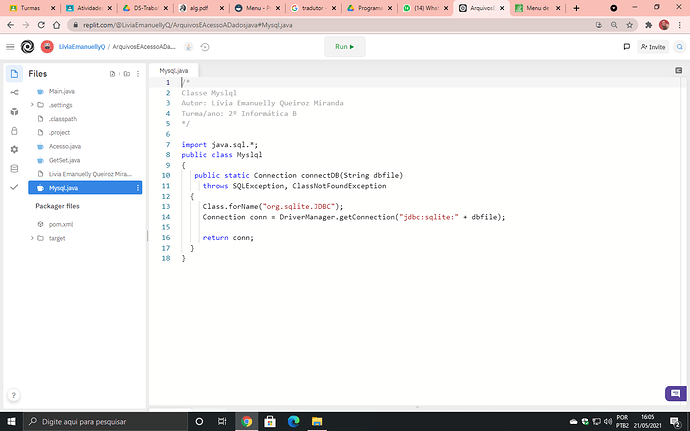Expand the console pane arrow at bottom
The width and height of the screenshot is (690, 431).
click(417, 407)
